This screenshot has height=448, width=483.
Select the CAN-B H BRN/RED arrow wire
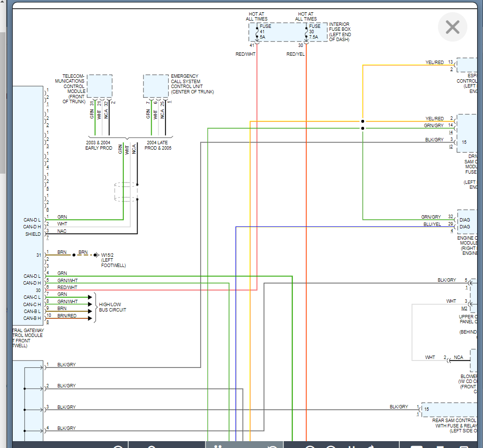click(x=69, y=318)
